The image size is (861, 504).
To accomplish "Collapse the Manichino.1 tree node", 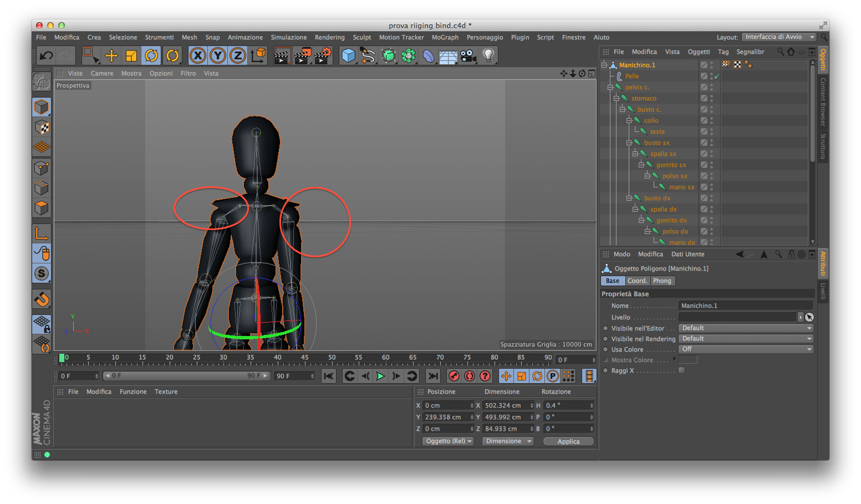I will coord(604,65).
